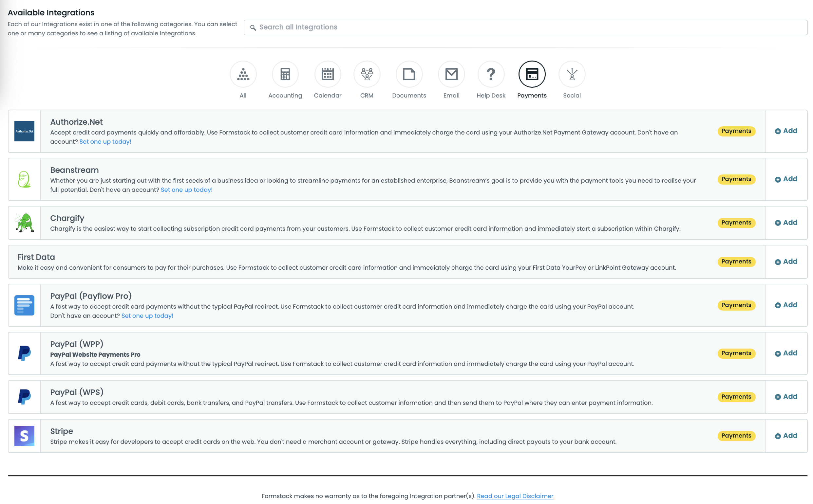813x504 pixels.
Task: Click the Stripe logo thumbnail
Action: [24, 436]
